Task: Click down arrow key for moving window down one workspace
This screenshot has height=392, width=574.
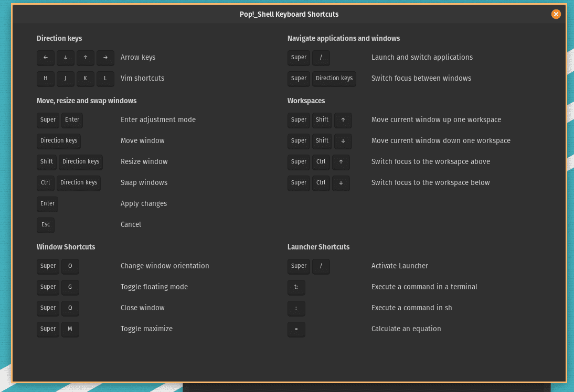Action: pos(343,141)
